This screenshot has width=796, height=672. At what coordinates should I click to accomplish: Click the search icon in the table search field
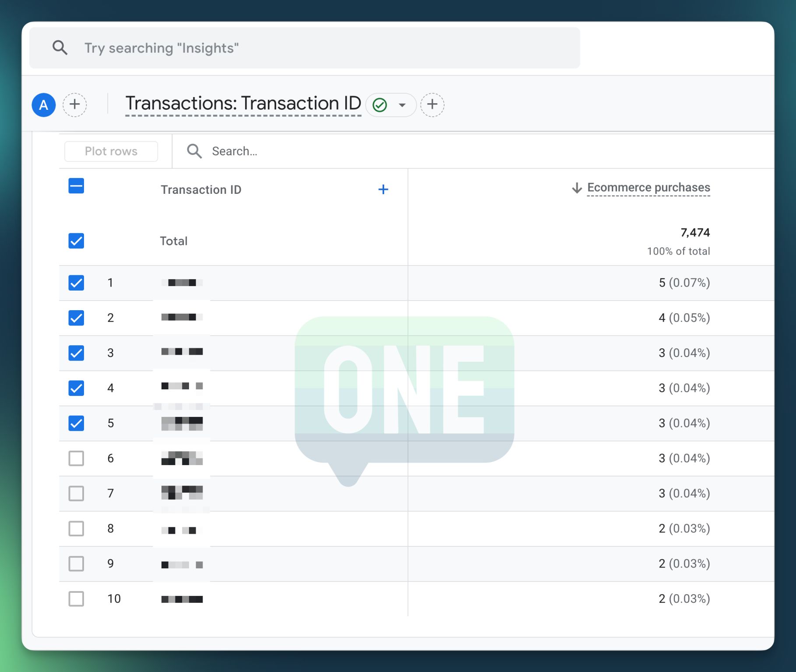pyautogui.click(x=195, y=150)
